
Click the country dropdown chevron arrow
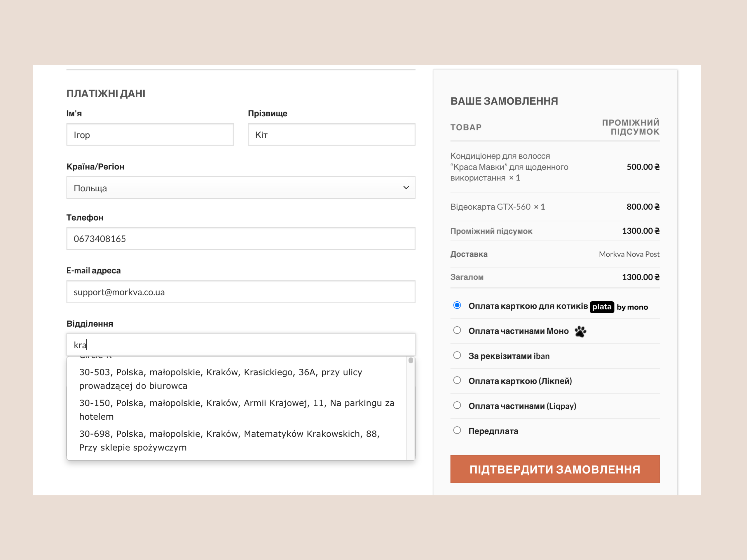[x=406, y=188]
